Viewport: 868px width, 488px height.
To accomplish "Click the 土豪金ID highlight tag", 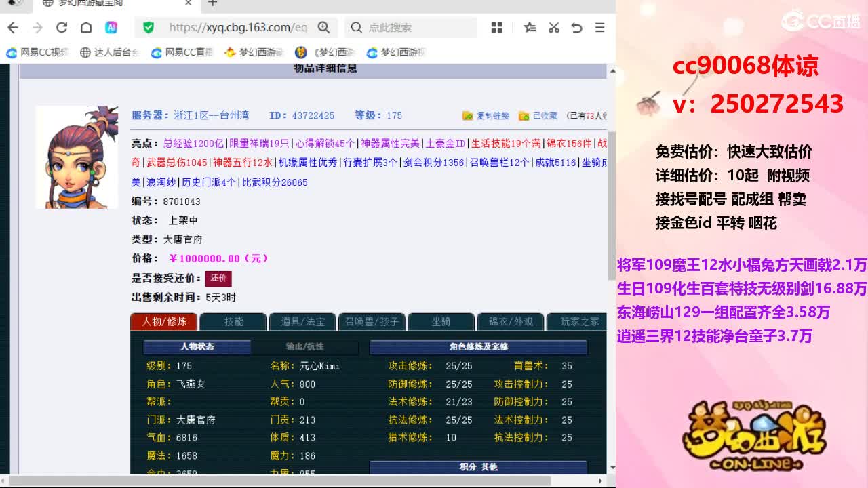I will 446,144.
